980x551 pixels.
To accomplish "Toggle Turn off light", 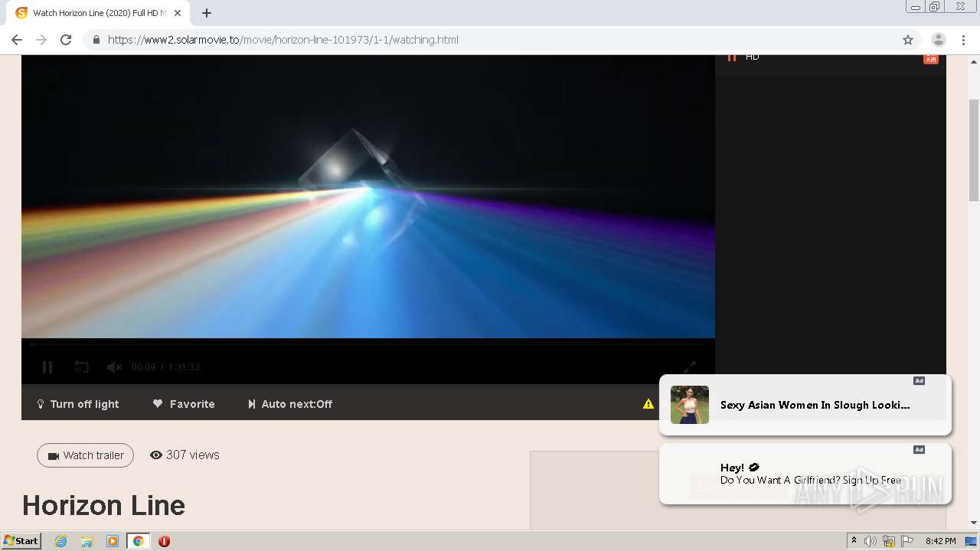I will 78,404.
